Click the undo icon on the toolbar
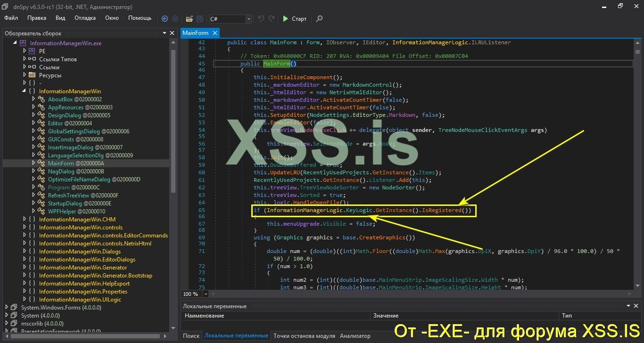The height and width of the screenshot is (343, 644). 260,19
